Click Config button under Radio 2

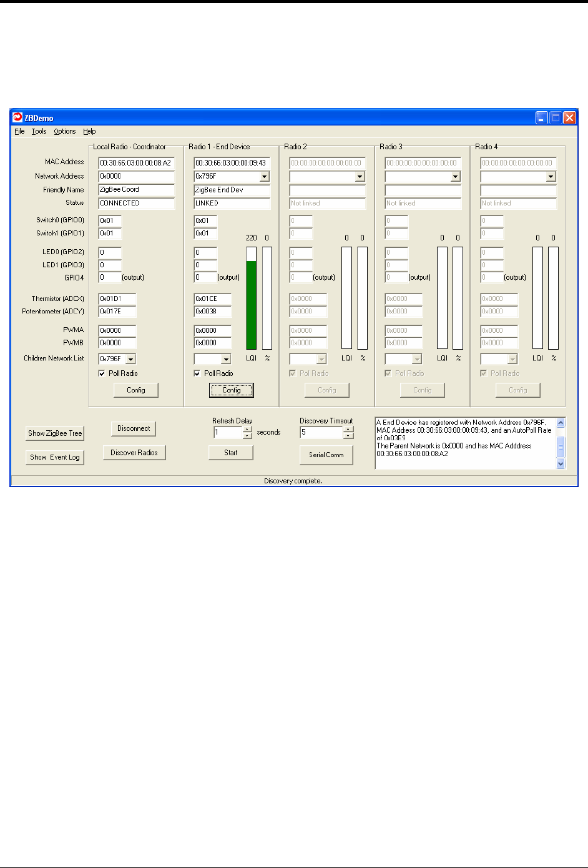pos(327,390)
